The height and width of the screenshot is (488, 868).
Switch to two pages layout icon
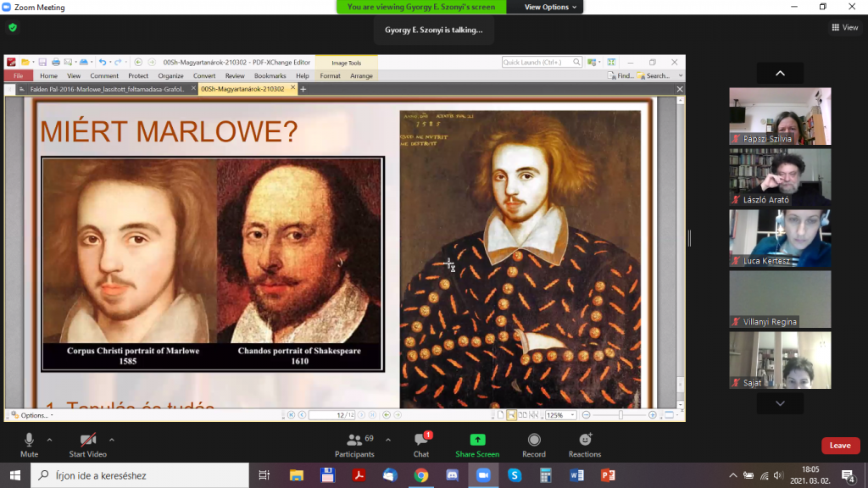[522, 415]
